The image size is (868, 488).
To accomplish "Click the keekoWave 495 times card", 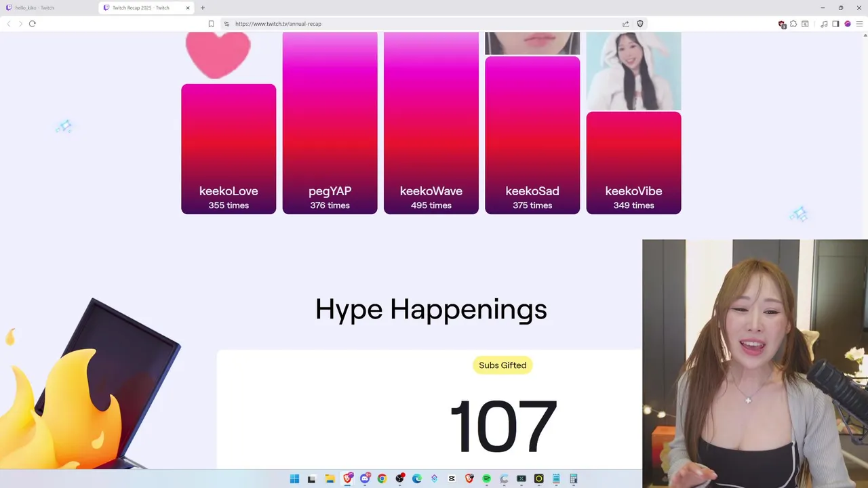I will click(431, 123).
